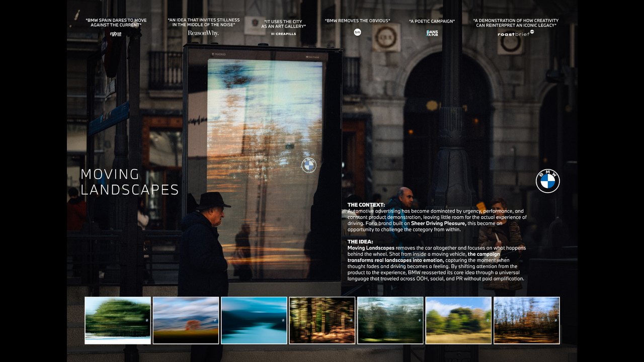
Task: Click the bold "Moving Landscapes" paragraph text
Action: [x=371, y=248]
